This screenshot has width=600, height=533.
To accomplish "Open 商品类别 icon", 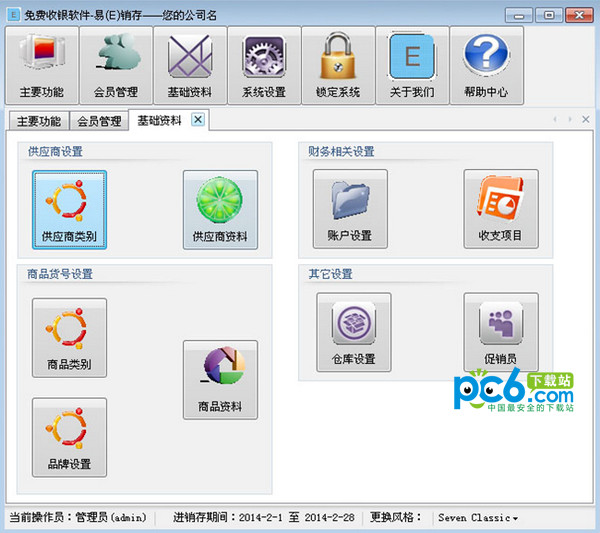I will point(69,338).
